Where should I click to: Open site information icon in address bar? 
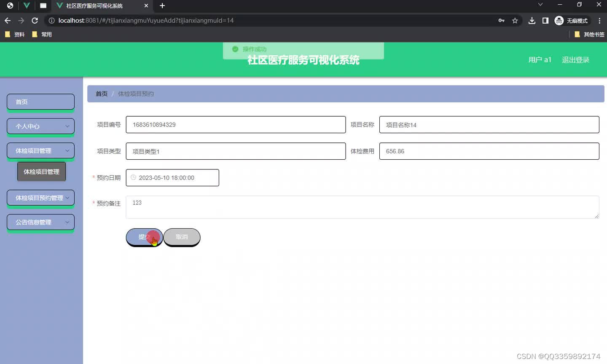coord(51,20)
